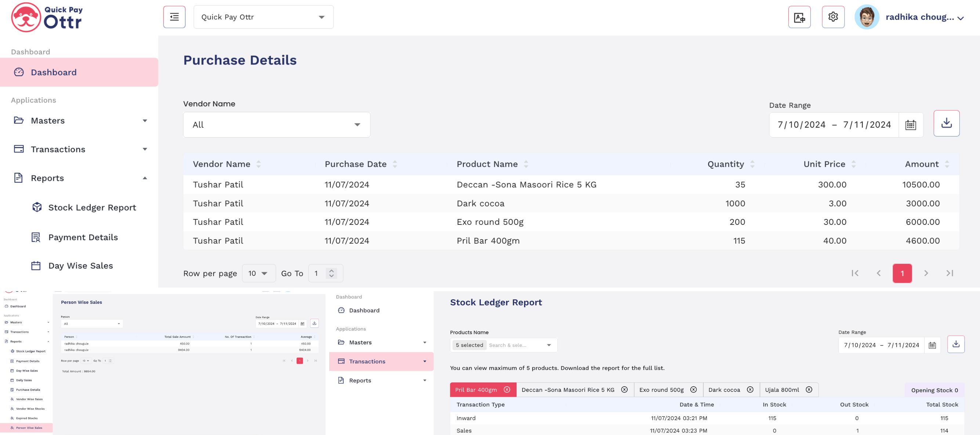
Task: Click the Quick Pay Ottr logo
Action: click(x=47, y=17)
